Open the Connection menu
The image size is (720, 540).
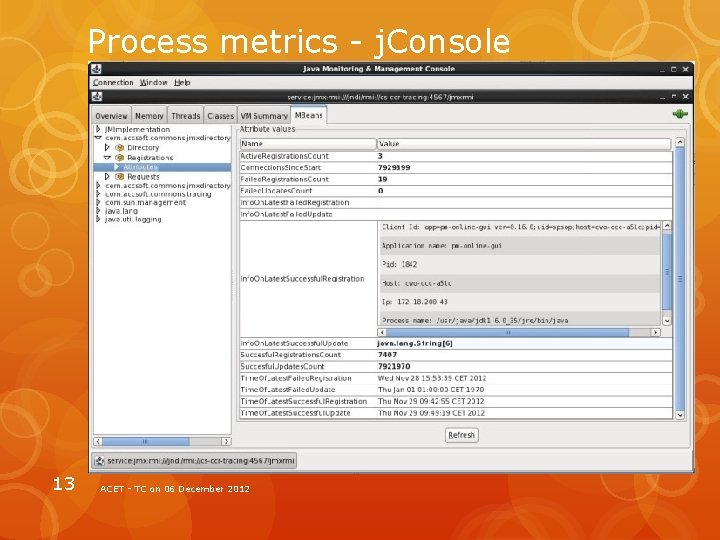click(x=113, y=83)
